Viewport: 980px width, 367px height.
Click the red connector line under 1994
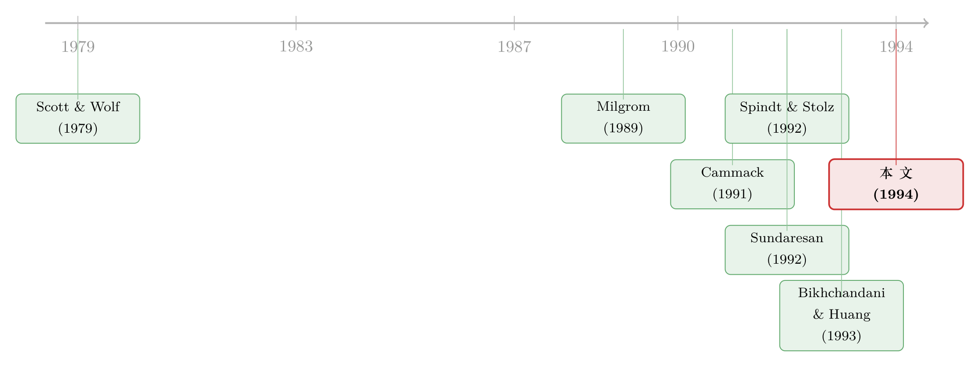pyautogui.click(x=896, y=97)
